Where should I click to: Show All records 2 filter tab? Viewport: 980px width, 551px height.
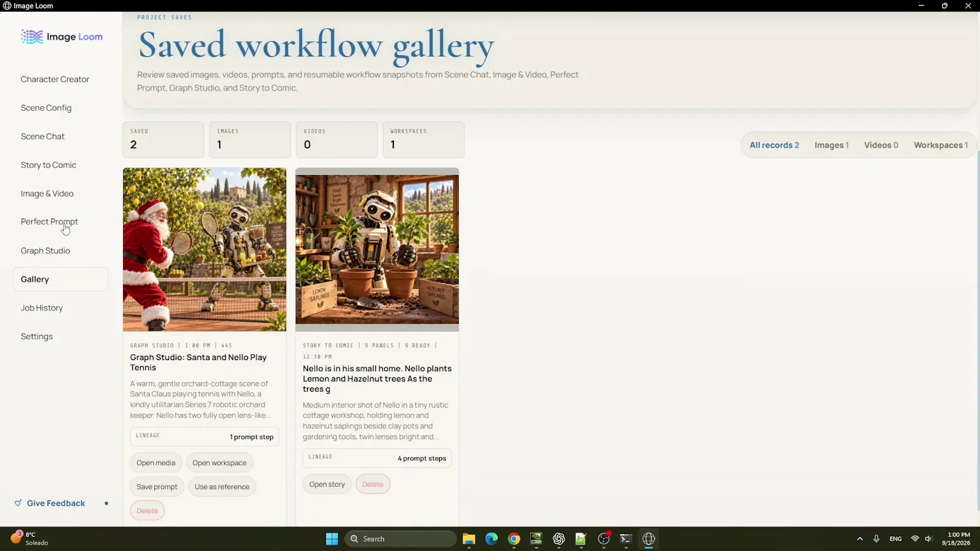(x=774, y=145)
